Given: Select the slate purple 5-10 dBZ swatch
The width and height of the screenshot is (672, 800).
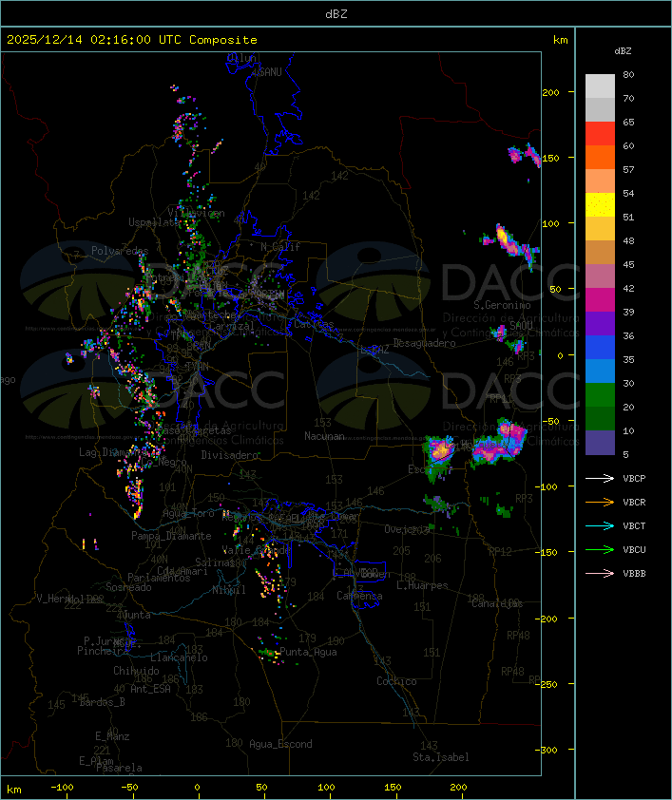Looking at the screenshot, I should 600,443.
